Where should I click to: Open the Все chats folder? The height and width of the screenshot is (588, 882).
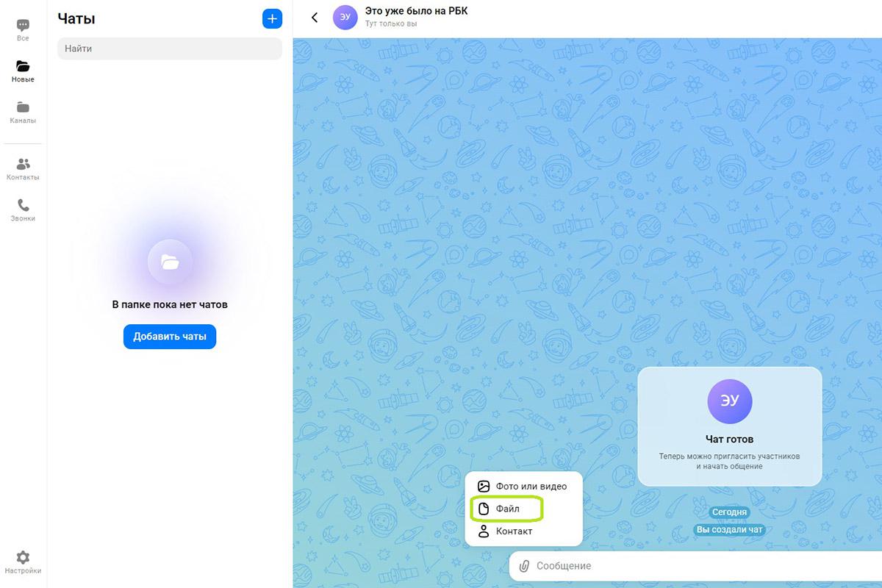(23, 29)
